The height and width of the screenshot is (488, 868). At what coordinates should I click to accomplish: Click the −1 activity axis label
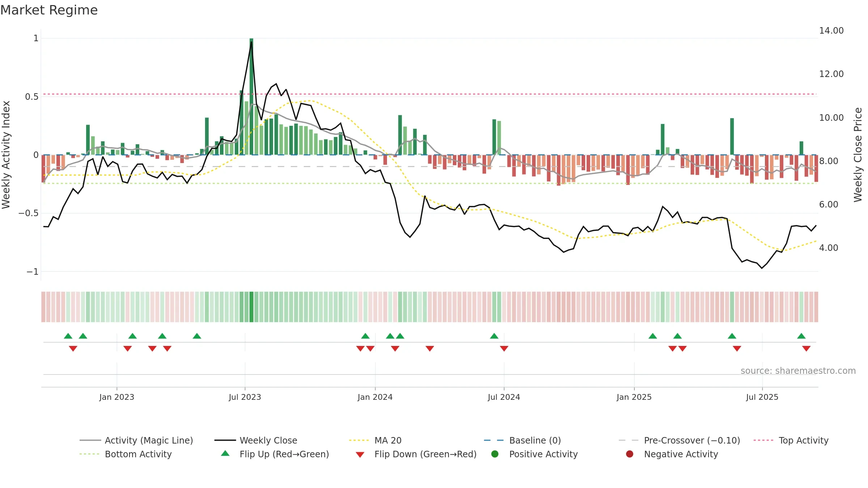(33, 272)
